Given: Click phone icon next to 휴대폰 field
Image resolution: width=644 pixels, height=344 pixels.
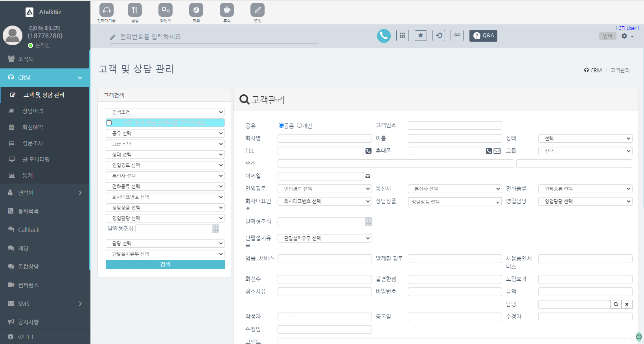Looking at the screenshot, I should tap(489, 151).
